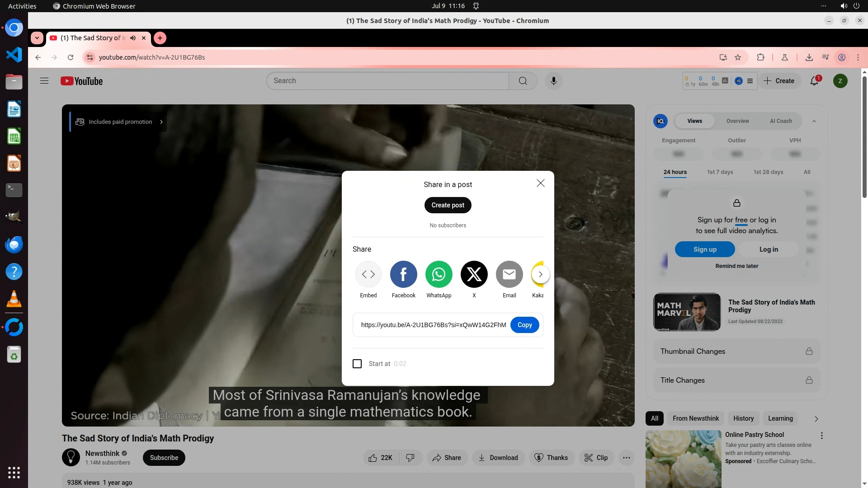Open the YouTube notifications bell
Image resolution: width=868 pixels, height=488 pixels.
tap(814, 81)
